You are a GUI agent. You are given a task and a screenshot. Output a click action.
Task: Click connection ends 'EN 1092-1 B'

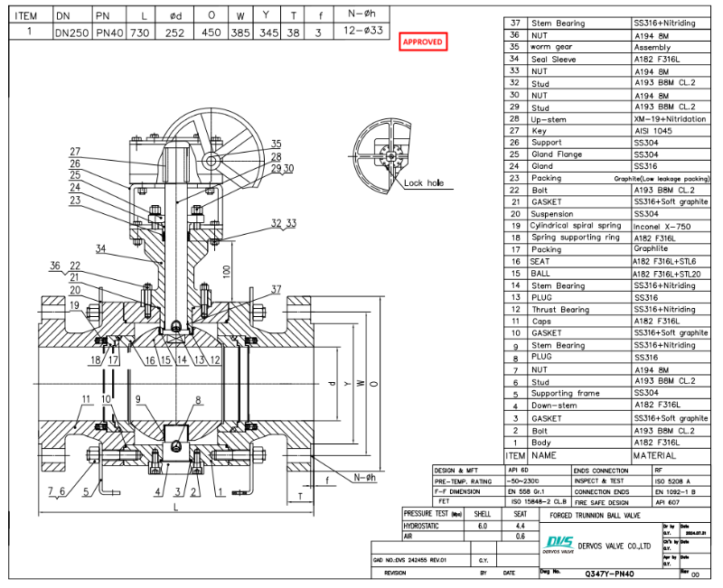pos(674,491)
